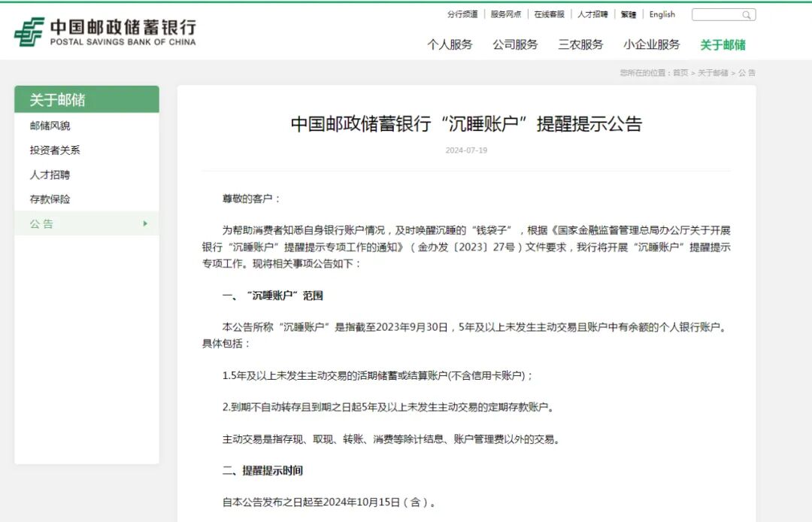Open the 在线客服 online service link

point(549,14)
